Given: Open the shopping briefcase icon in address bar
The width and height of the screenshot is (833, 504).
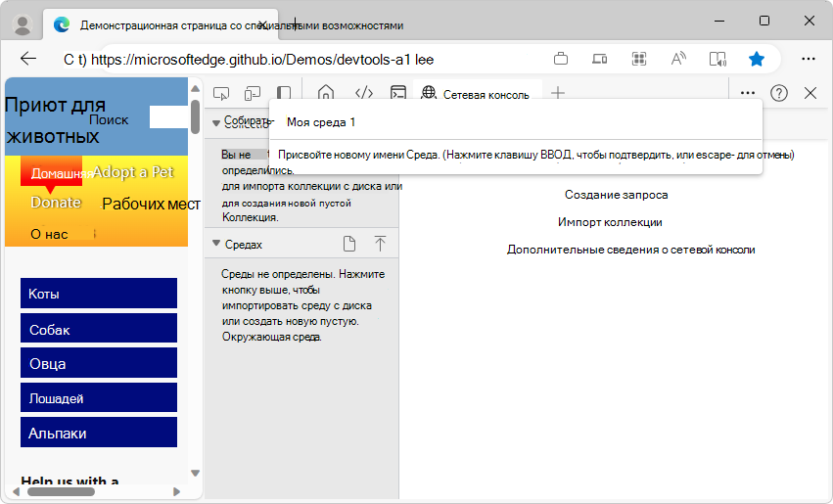Looking at the screenshot, I should [561, 59].
